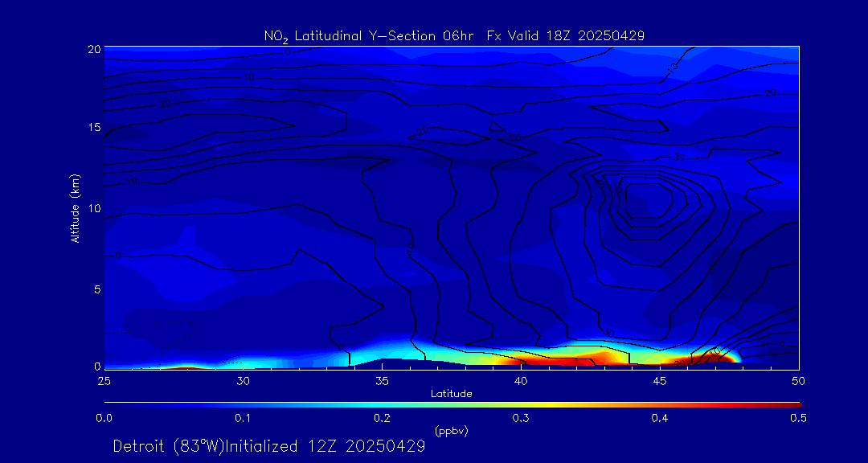Click the 0.3 value on the color scale

[x=520, y=418]
